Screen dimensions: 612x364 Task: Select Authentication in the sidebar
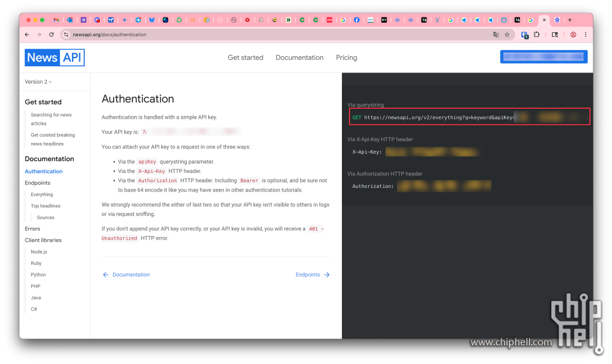pos(44,172)
